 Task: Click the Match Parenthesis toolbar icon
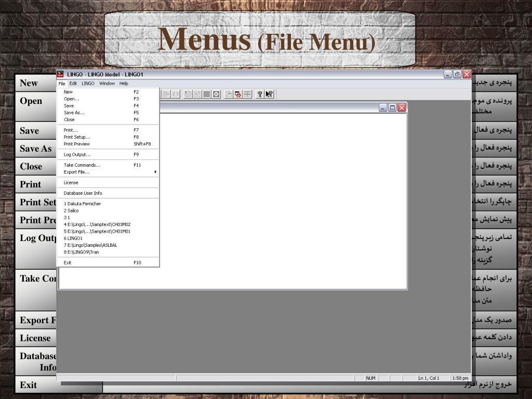coord(176,94)
